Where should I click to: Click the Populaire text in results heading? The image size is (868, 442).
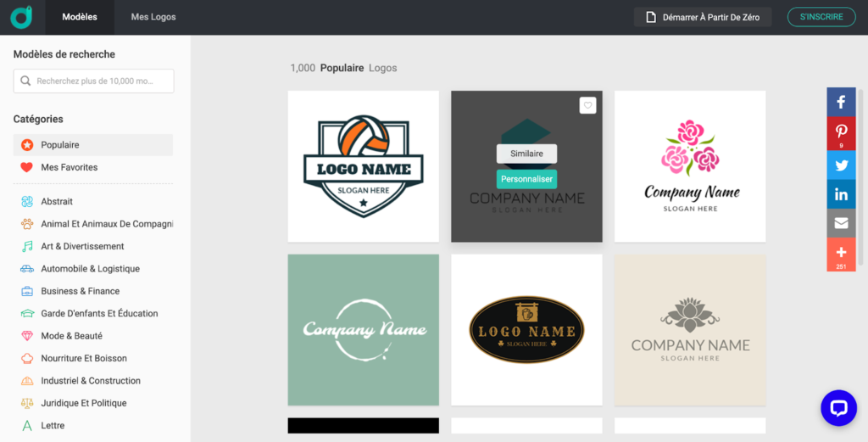342,68
